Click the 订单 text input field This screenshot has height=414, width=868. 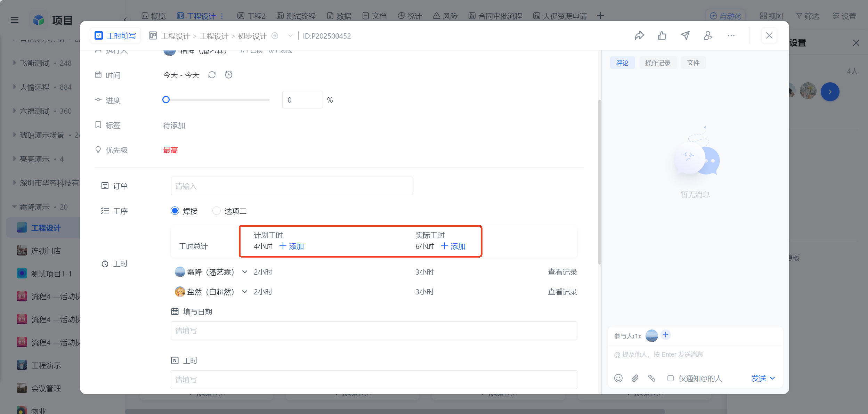click(292, 186)
